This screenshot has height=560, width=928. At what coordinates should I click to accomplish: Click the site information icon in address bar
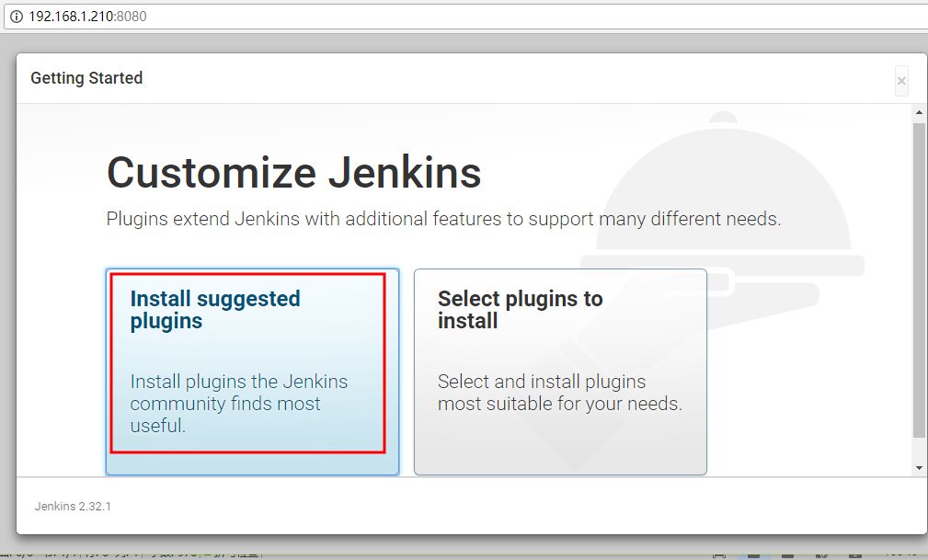16,16
